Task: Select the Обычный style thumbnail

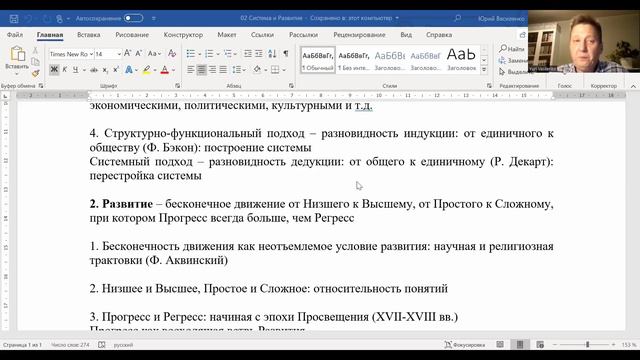Action: coord(318,60)
